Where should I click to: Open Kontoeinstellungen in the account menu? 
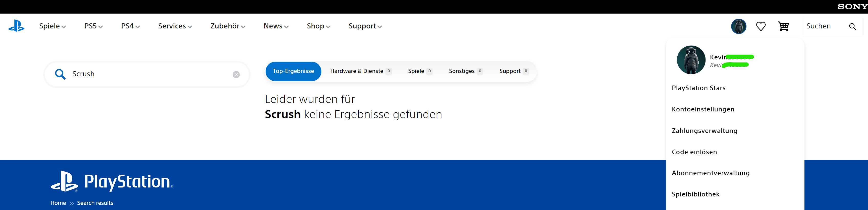coord(703,109)
